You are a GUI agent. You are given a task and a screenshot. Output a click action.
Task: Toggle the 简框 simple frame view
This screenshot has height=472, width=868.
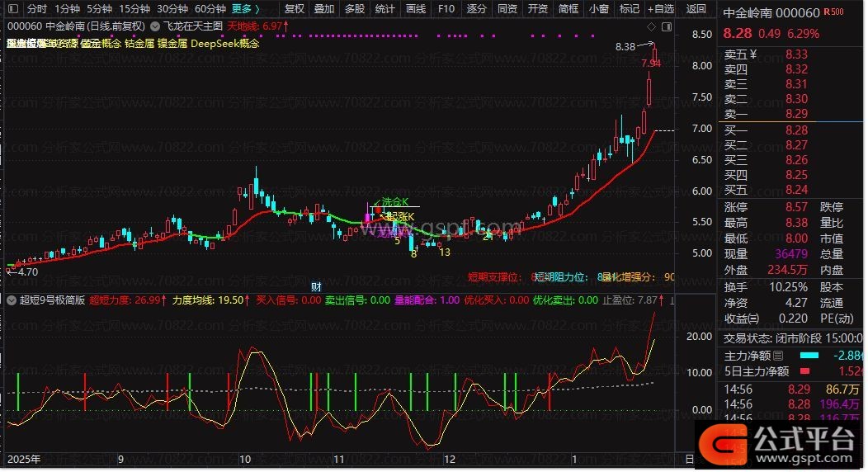tap(568, 9)
